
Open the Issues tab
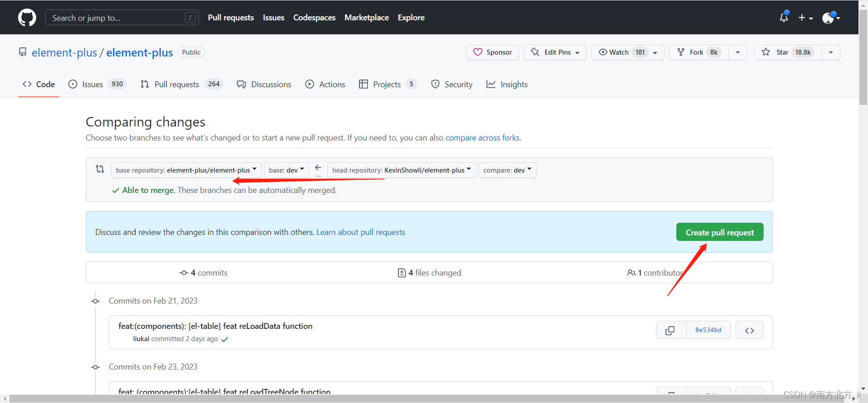[x=97, y=84]
